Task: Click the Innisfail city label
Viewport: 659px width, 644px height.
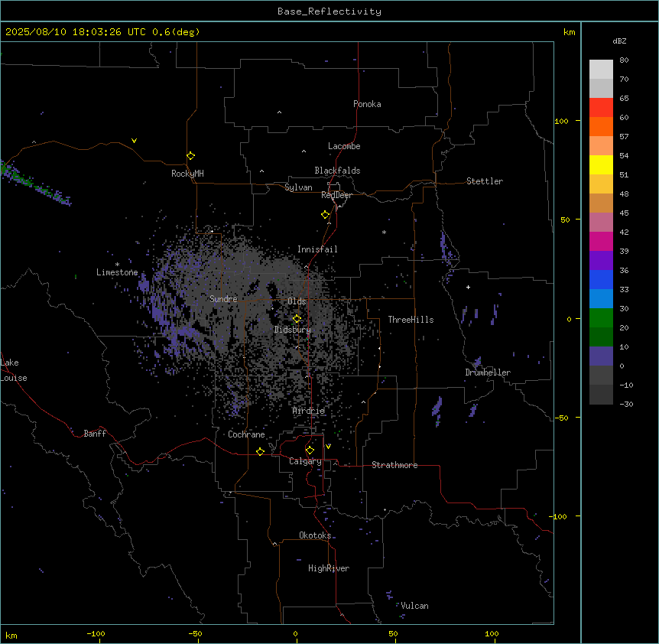Action: tap(317, 249)
